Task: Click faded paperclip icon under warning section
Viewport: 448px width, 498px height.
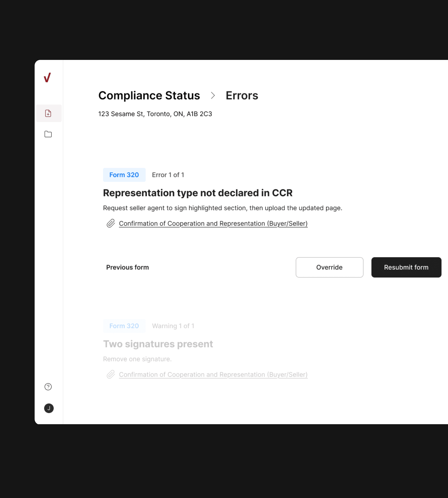Action: [x=111, y=374]
